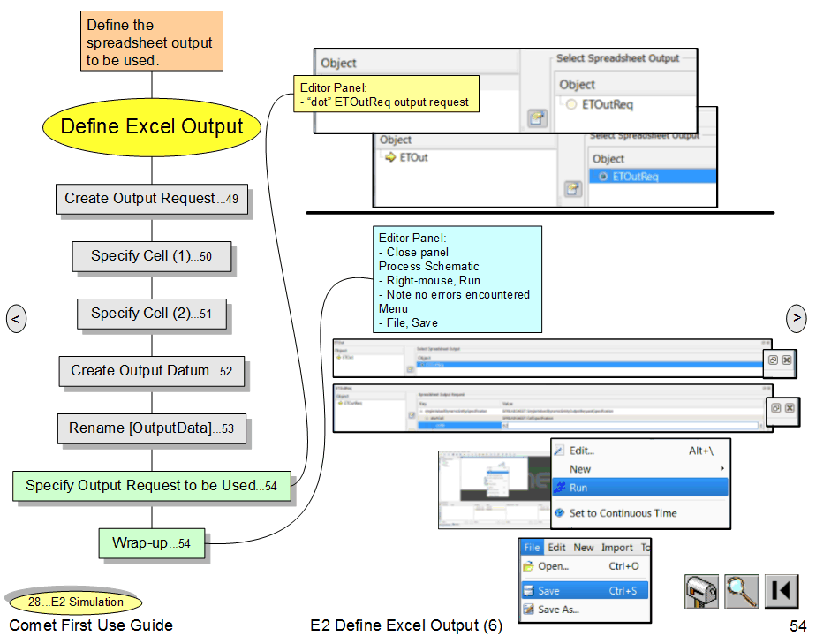Expand the New submenu arrow
Screen dimensions: 816x644
coord(722,468)
